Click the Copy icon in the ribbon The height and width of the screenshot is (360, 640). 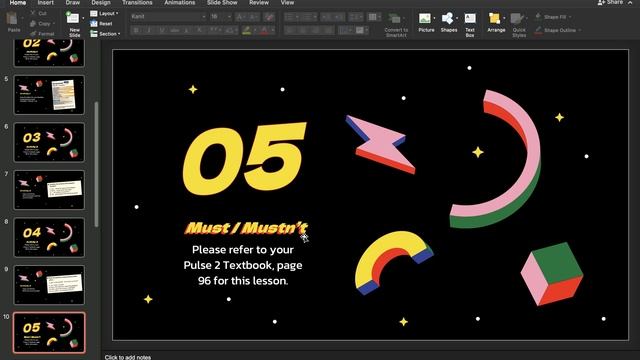tap(33, 24)
